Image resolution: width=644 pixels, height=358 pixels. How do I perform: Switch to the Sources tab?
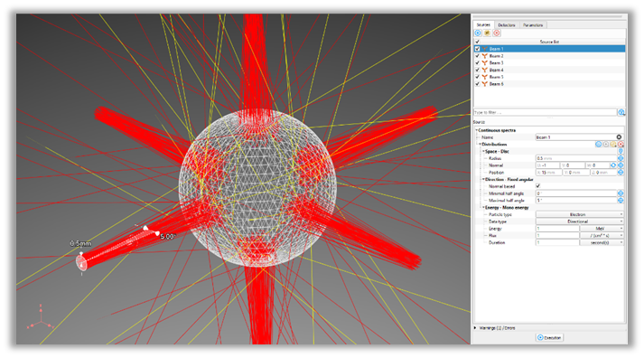coord(483,25)
